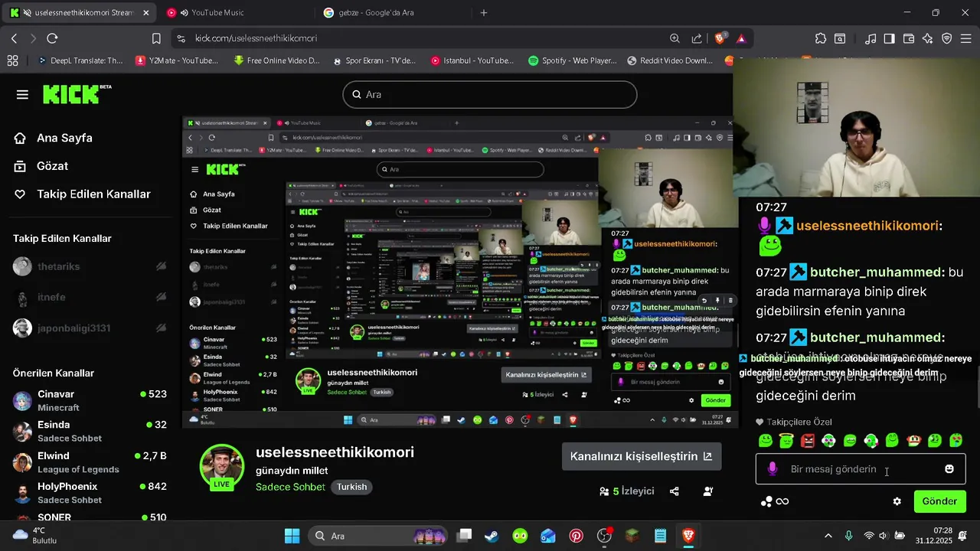
Task: Show hidden system tray icons chevron
Action: click(x=828, y=536)
